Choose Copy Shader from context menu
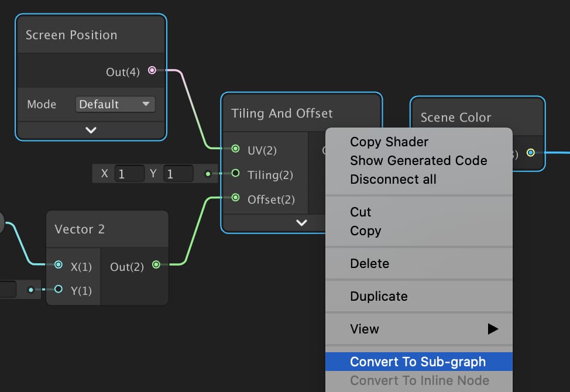Image resolution: width=570 pixels, height=392 pixels. (x=389, y=142)
